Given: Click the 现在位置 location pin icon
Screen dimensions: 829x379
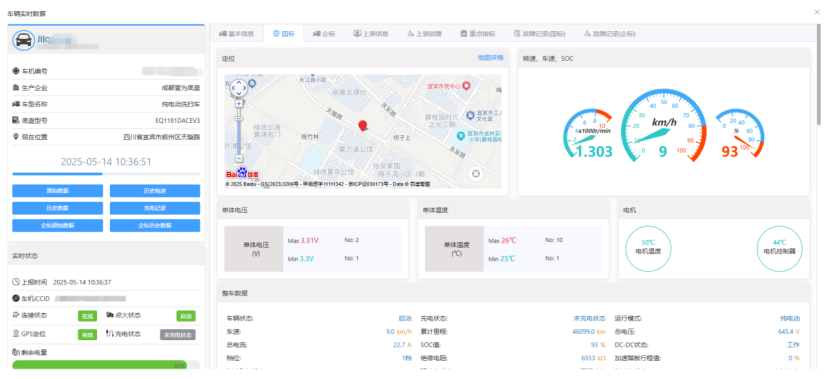Looking at the screenshot, I should coord(16,137).
